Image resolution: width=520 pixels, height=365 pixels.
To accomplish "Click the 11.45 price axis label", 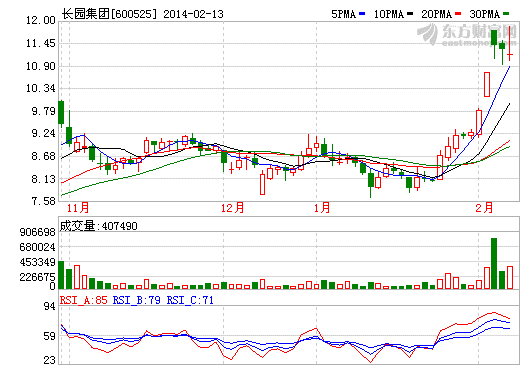I will point(41,43).
